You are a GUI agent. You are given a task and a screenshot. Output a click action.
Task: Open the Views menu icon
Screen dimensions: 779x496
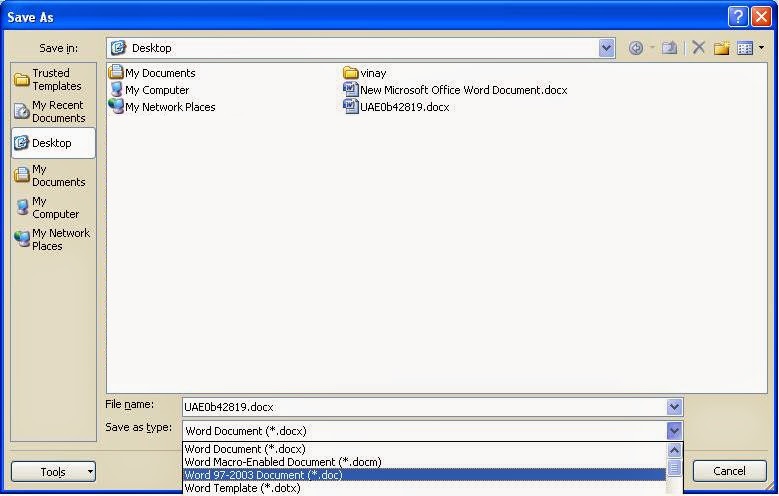point(745,48)
